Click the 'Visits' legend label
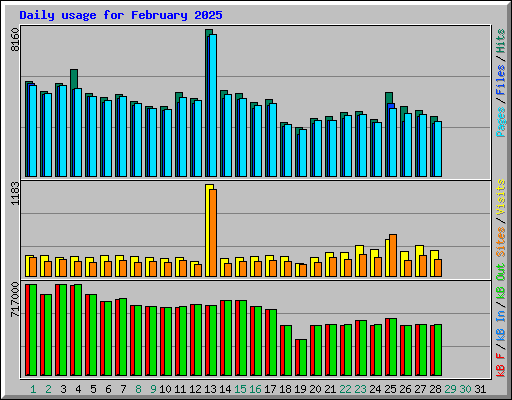The image size is (512, 400). point(501,197)
